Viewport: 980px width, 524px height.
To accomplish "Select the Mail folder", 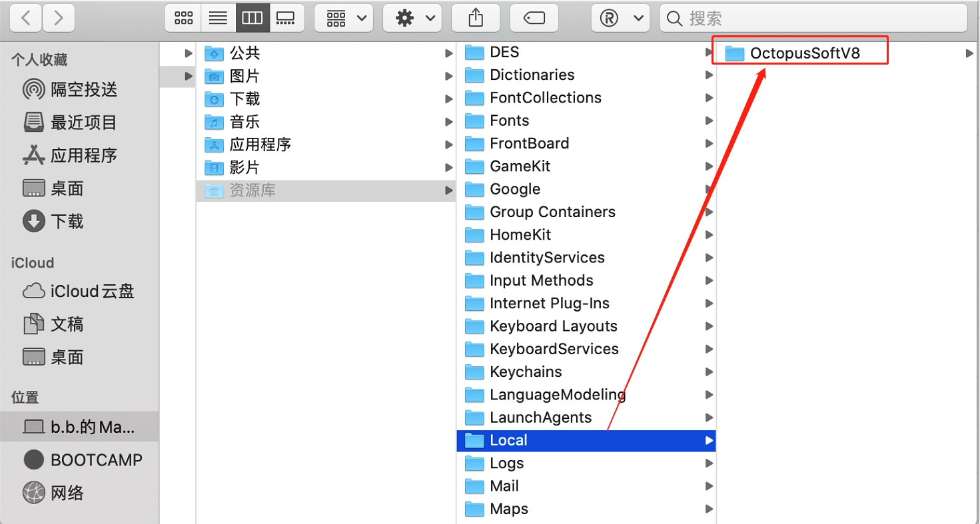I will (586, 486).
